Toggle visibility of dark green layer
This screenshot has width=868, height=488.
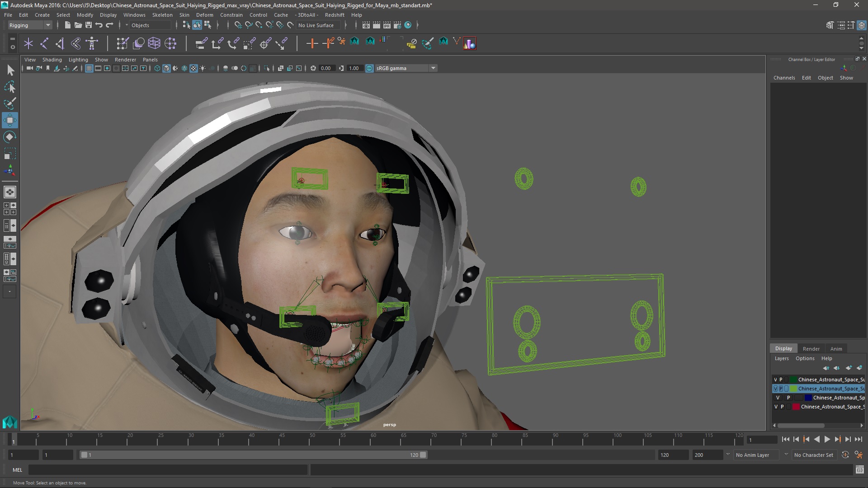coord(775,380)
